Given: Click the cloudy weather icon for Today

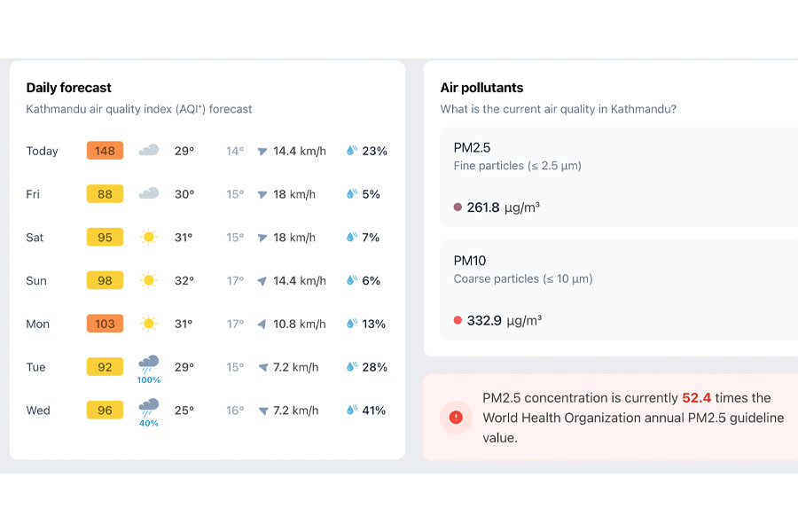Looking at the screenshot, I should (149, 151).
